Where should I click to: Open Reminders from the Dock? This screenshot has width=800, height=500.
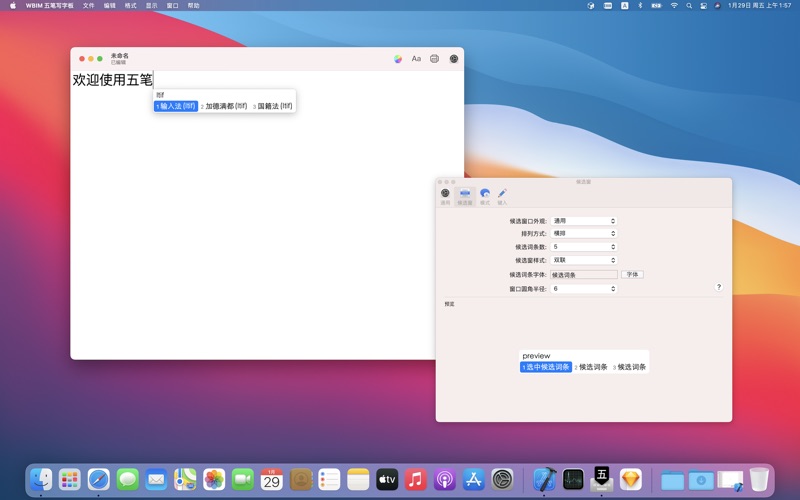[329, 480]
